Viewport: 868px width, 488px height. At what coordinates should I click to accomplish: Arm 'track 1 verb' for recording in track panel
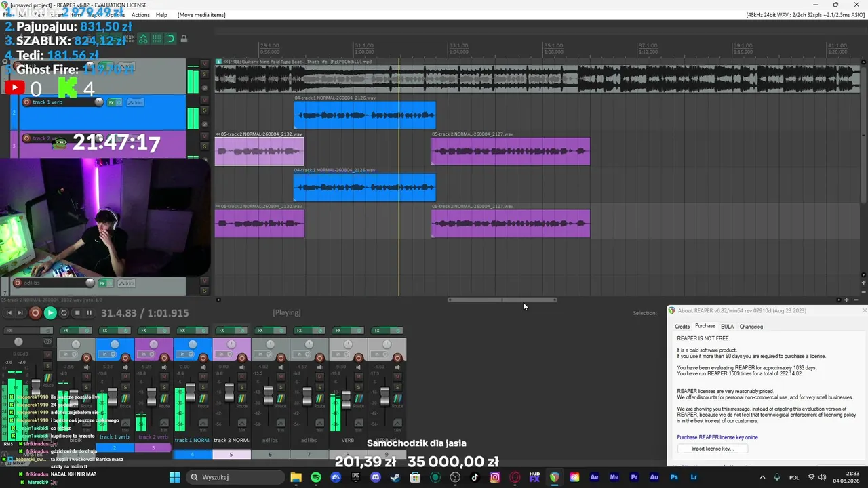click(26, 102)
